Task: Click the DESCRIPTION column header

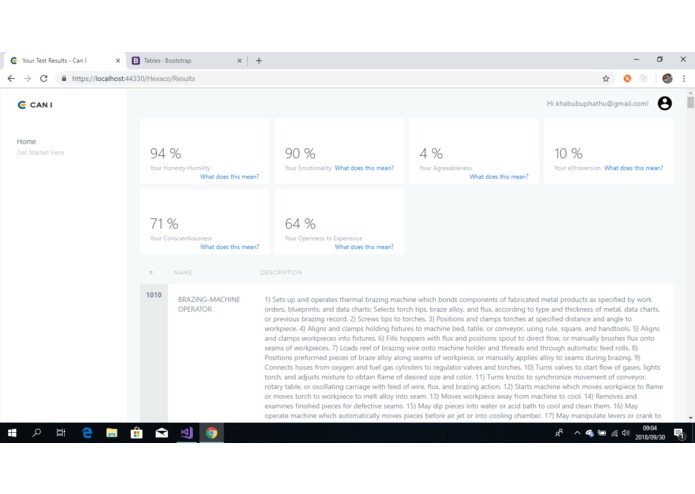Action: click(281, 272)
